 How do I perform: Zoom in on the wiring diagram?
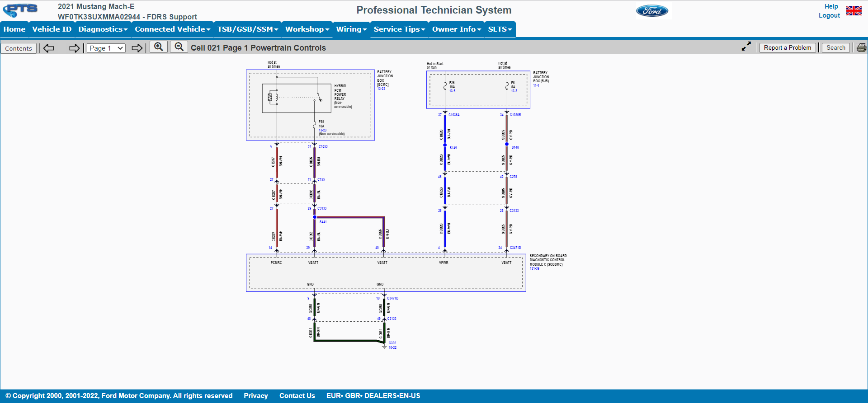pos(159,47)
